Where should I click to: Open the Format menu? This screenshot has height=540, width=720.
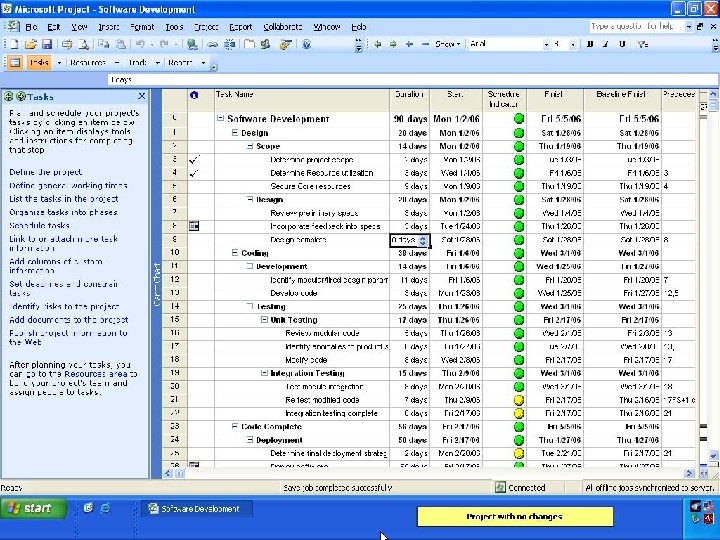click(142, 27)
